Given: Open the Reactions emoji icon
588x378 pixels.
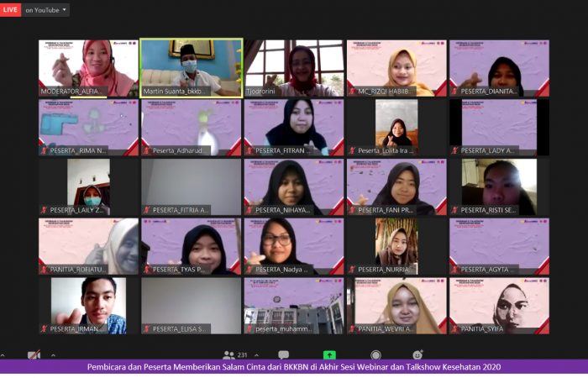Looking at the screenshot, I should [417, 355].
